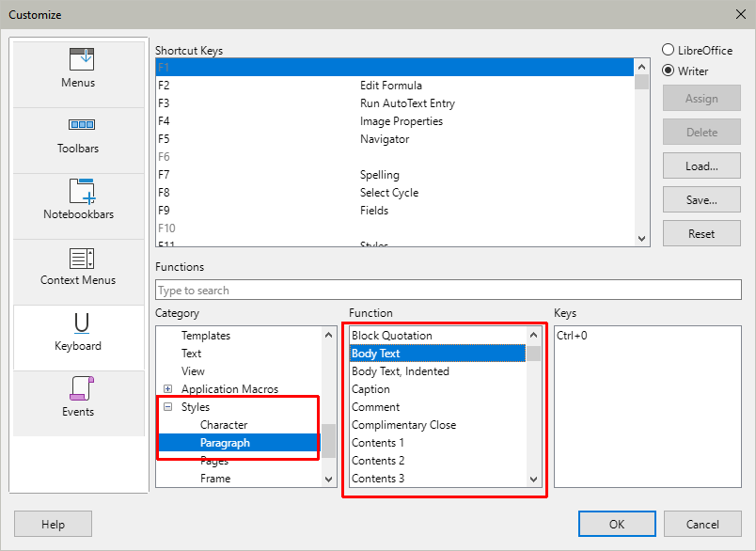Select the Ctrl+0 entry in Keys
756x551 pixels.
[x=572, y=335]
